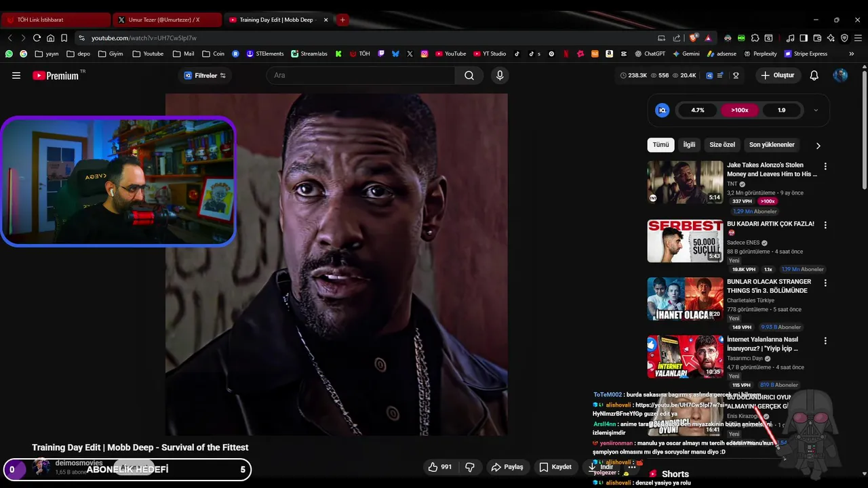Reload the page in the browser
This screenshot has height=488, width=868.
pos(37,38)
